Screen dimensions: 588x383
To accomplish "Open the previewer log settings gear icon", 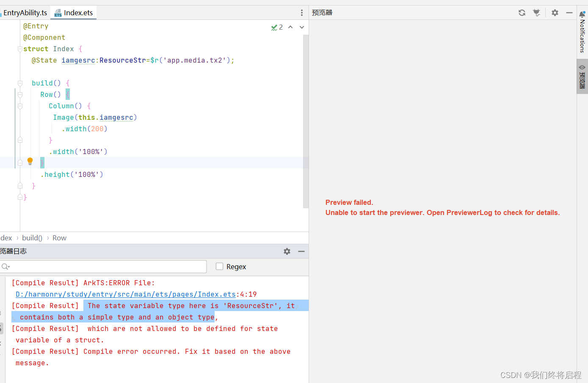I will pyautogui.click(x=287, y=251).
